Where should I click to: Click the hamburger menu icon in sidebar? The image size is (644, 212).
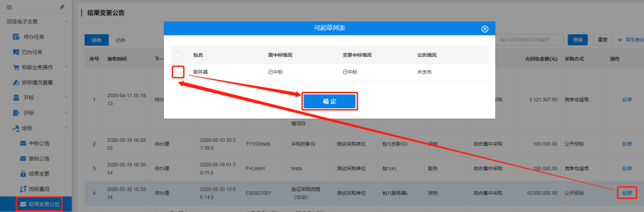click(9, 7)
